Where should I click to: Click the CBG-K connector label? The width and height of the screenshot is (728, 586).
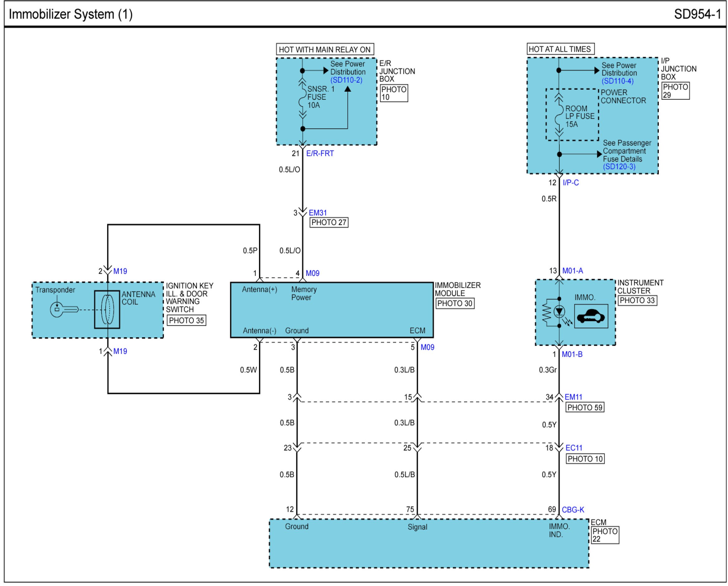(x=573, y=510)
